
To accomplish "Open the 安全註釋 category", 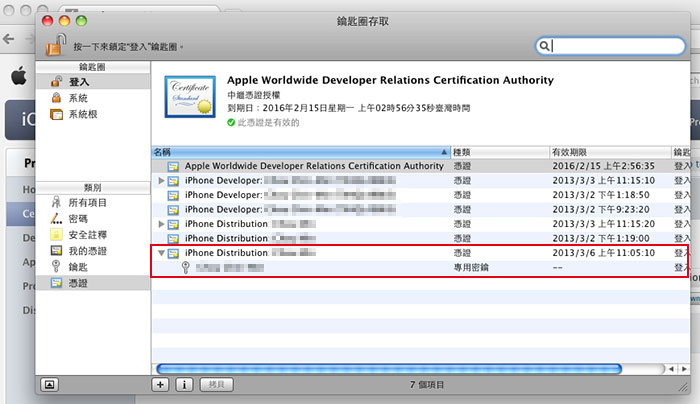I will (x=92, y=235).
